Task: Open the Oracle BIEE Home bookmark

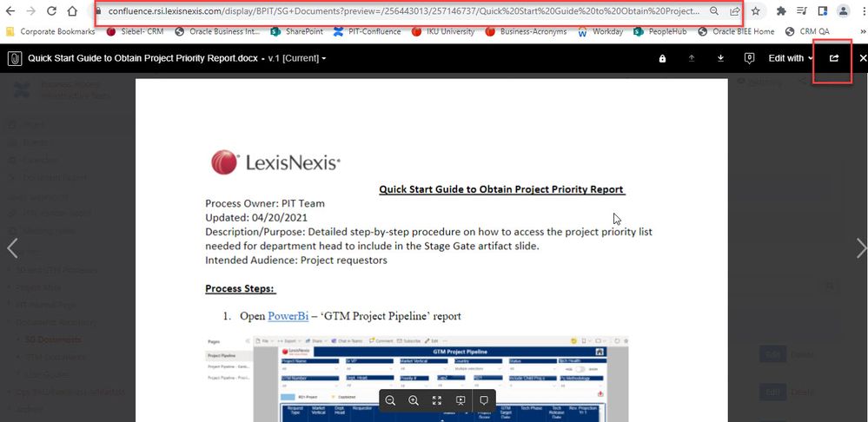Action: (x=736, y=31)
